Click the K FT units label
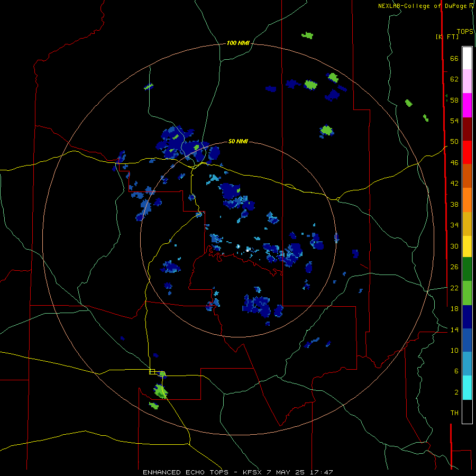The width and height of the screenshot is (476, 476). point(447,36)
